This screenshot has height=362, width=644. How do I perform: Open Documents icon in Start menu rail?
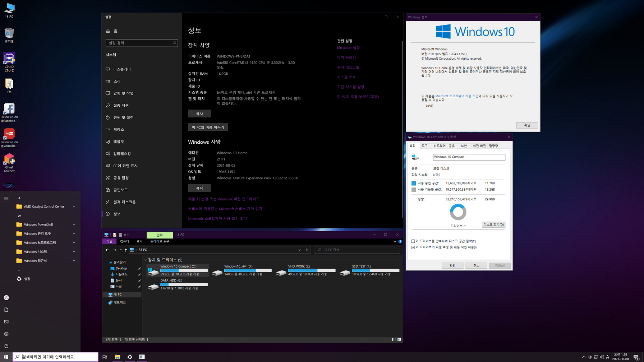6,310
